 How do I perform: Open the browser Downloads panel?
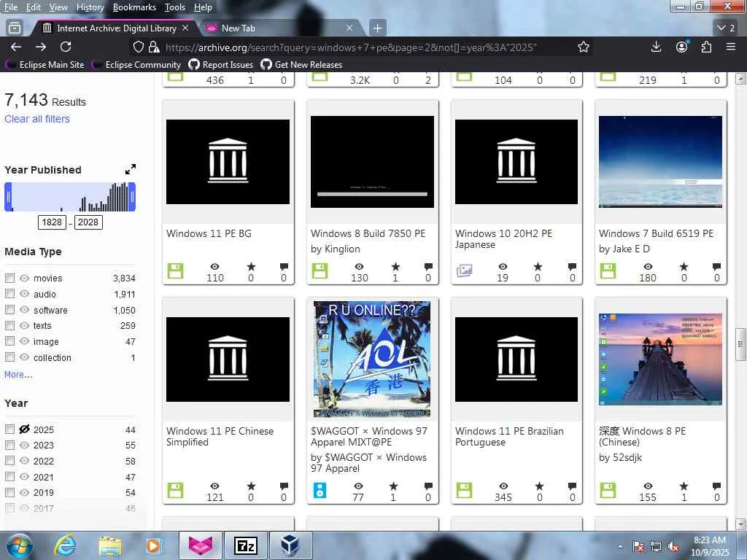tap(656, 47)
